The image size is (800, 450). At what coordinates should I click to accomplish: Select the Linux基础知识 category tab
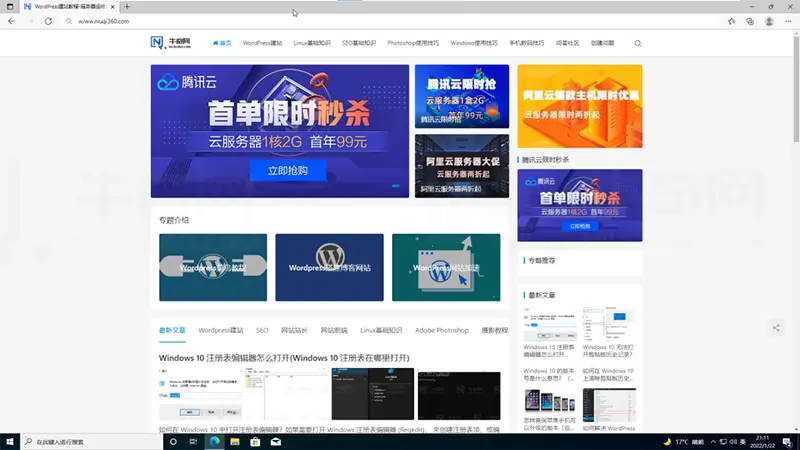(381, 331)
